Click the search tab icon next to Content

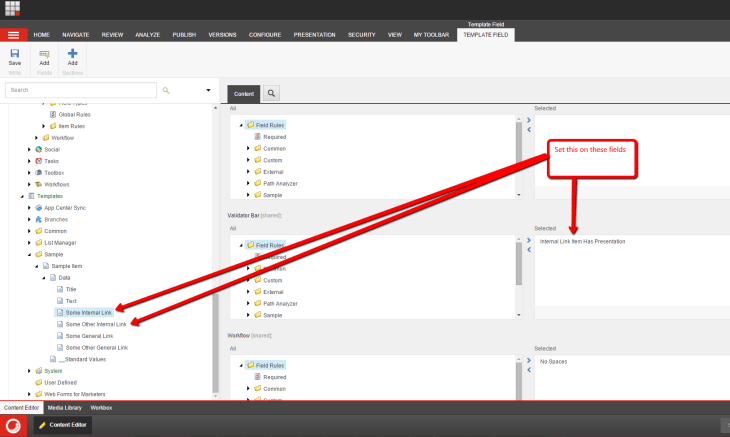point(271,94)
